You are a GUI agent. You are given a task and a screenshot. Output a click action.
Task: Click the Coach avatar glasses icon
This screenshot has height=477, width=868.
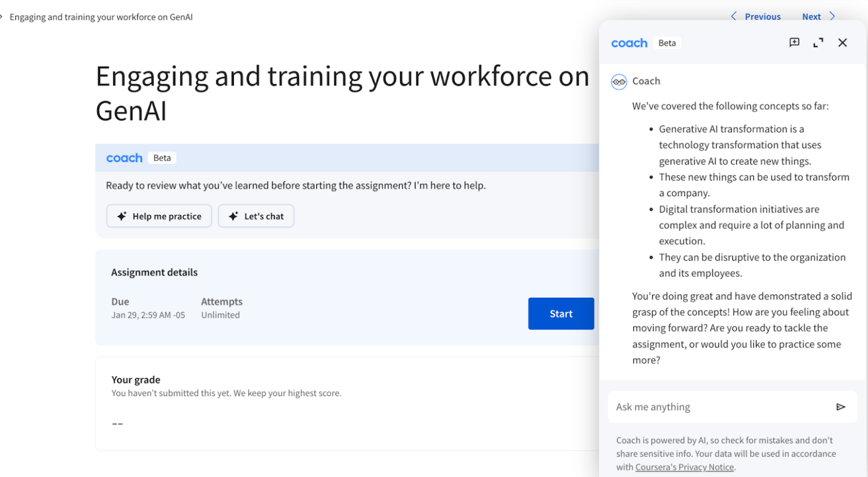coord(619,81)
